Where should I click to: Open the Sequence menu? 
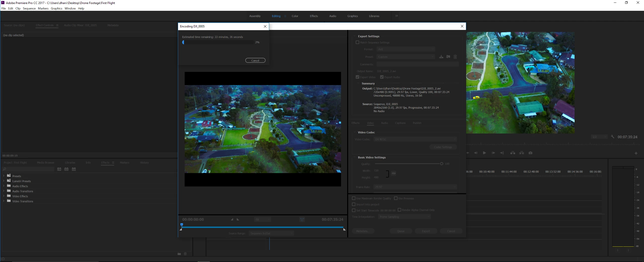(x=29, y=9)
